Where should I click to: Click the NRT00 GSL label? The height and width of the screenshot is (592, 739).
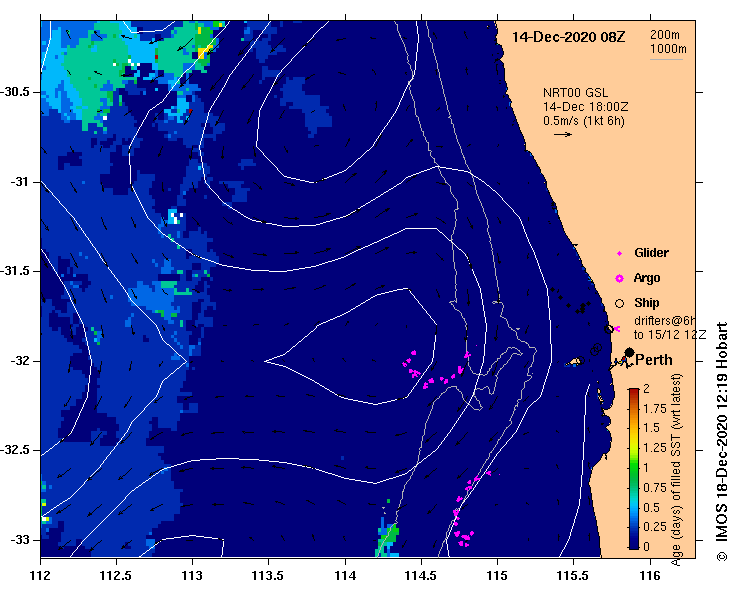coord(575,93)
